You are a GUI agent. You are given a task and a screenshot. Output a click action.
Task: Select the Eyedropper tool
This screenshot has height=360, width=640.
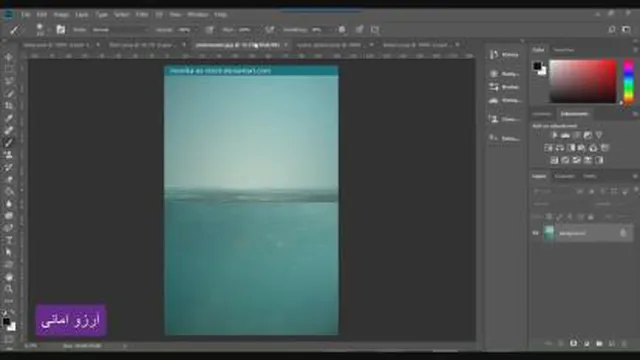pos(9,118)
